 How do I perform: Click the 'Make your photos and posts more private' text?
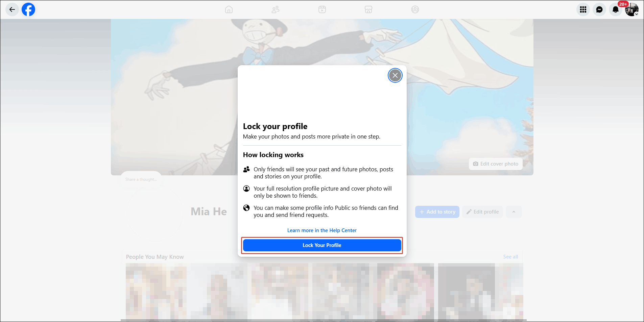click(x=311, y=137)
